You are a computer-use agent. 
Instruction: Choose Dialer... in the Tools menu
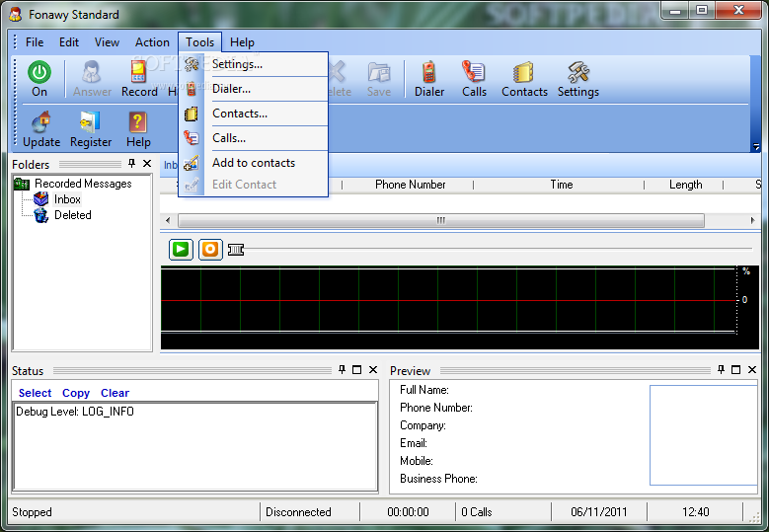coord(254,89)
